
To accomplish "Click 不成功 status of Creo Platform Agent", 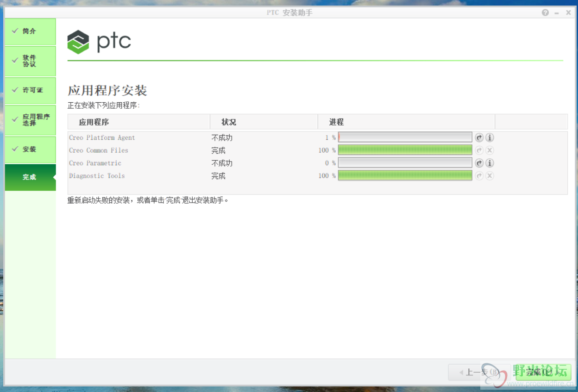I will pyautogui.click(x=222, y=137).
